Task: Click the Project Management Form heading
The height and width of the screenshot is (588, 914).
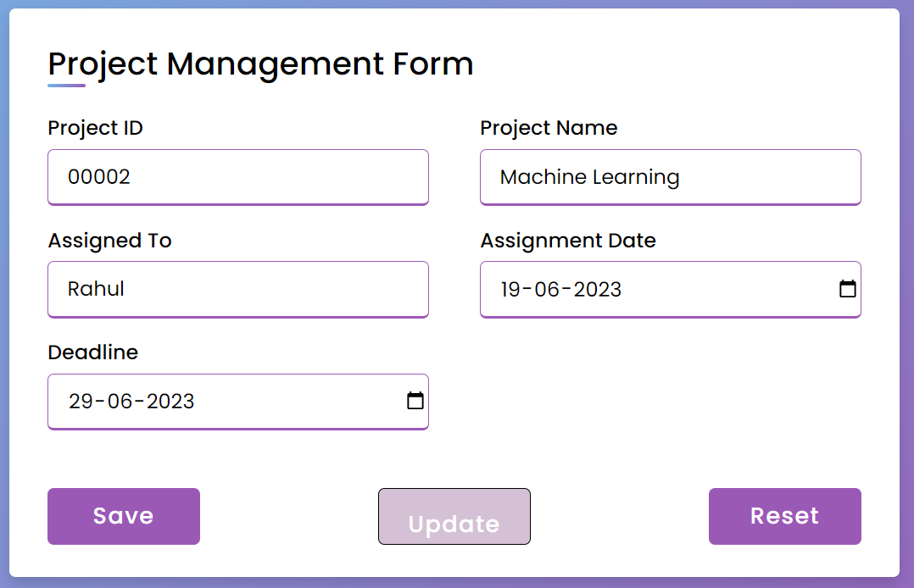Action: point(260,64)
